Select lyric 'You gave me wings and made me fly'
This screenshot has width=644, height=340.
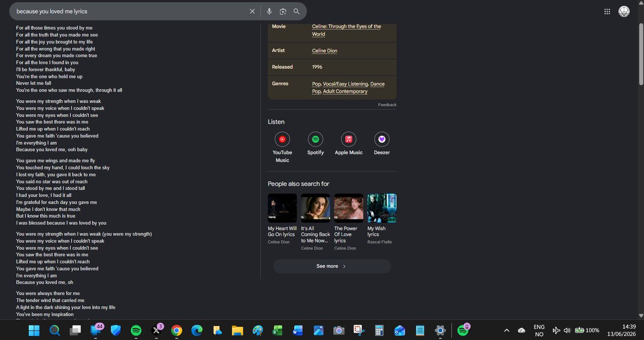(55, 160)
